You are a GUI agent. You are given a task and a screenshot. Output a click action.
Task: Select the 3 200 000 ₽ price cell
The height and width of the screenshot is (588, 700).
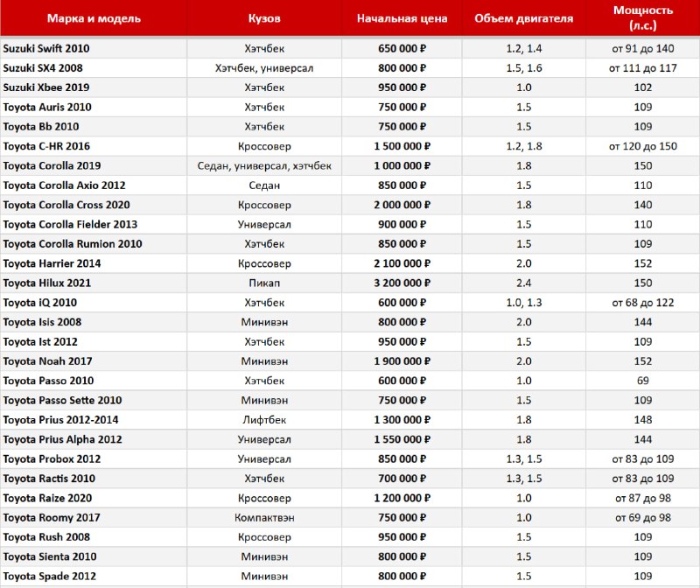(402, 283)
